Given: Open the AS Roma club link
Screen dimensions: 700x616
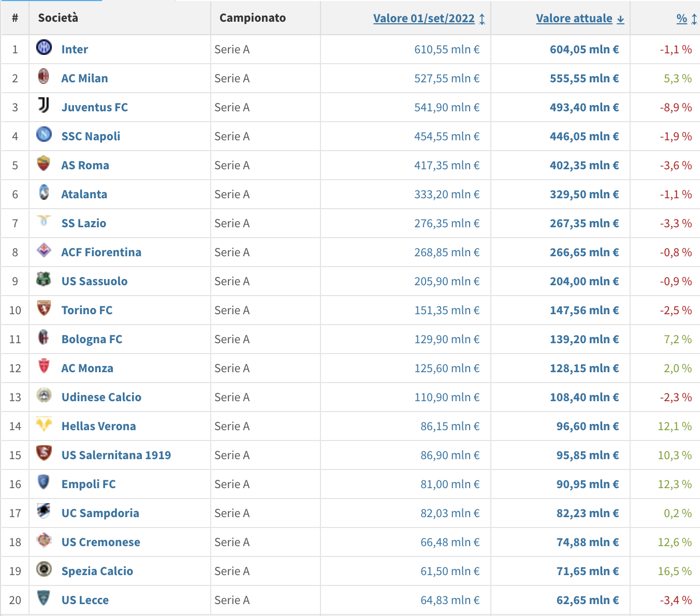Looking at the screenshot, I should point(85,165).
